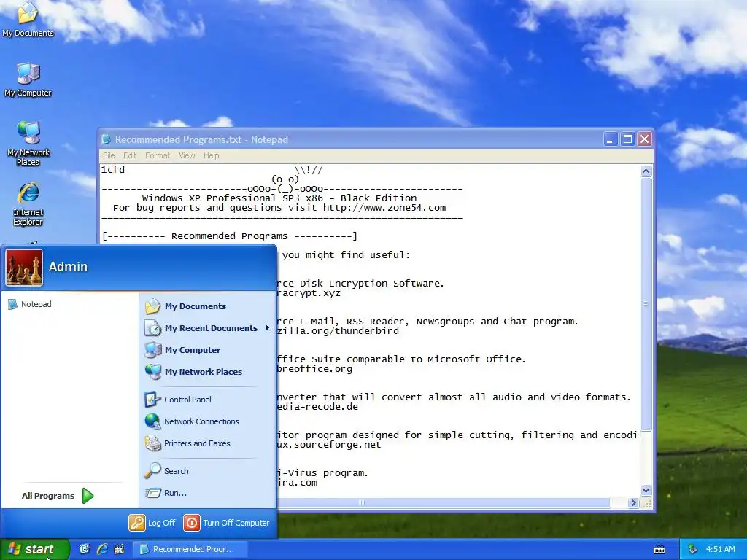
Task: Maximize the Notepad window
Action: point(627,139)
